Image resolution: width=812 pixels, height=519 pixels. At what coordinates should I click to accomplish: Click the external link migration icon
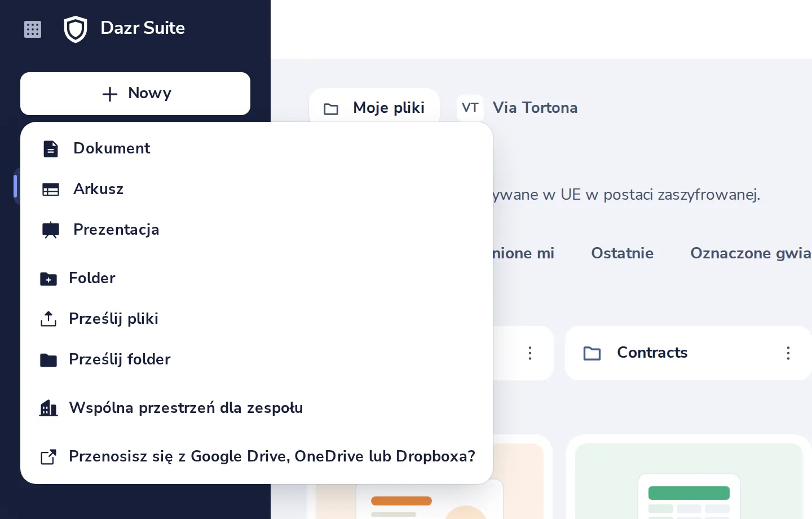point(48,457)
